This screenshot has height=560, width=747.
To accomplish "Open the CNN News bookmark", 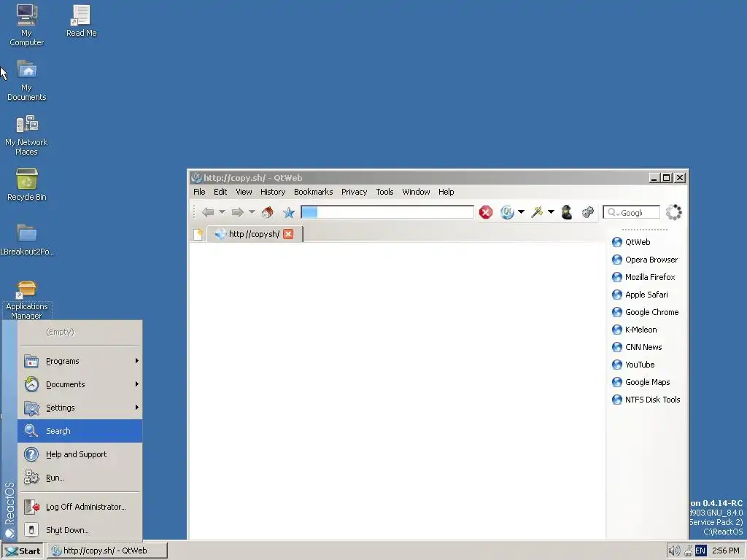I will [637, 347].
